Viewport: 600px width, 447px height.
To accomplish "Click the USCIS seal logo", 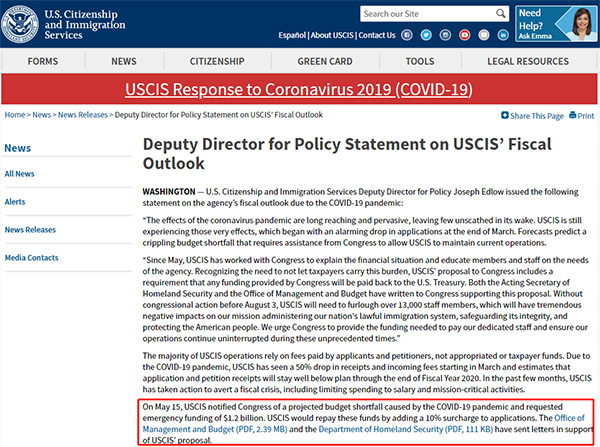I will (20, 24).
